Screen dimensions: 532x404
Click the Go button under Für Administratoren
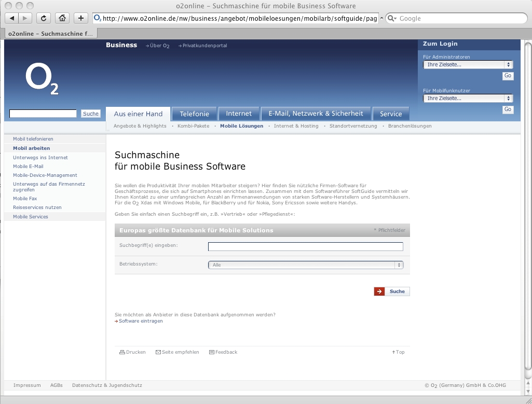(508, 76)
